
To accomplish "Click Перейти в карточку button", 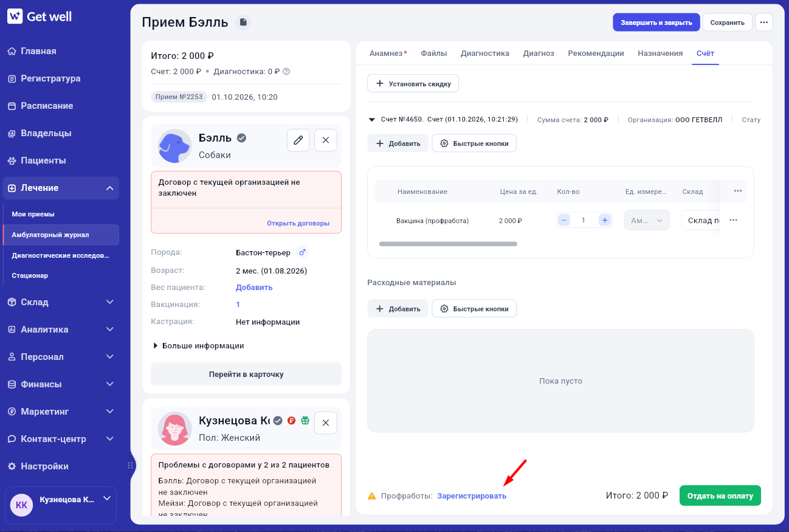I will pos(246,374).
